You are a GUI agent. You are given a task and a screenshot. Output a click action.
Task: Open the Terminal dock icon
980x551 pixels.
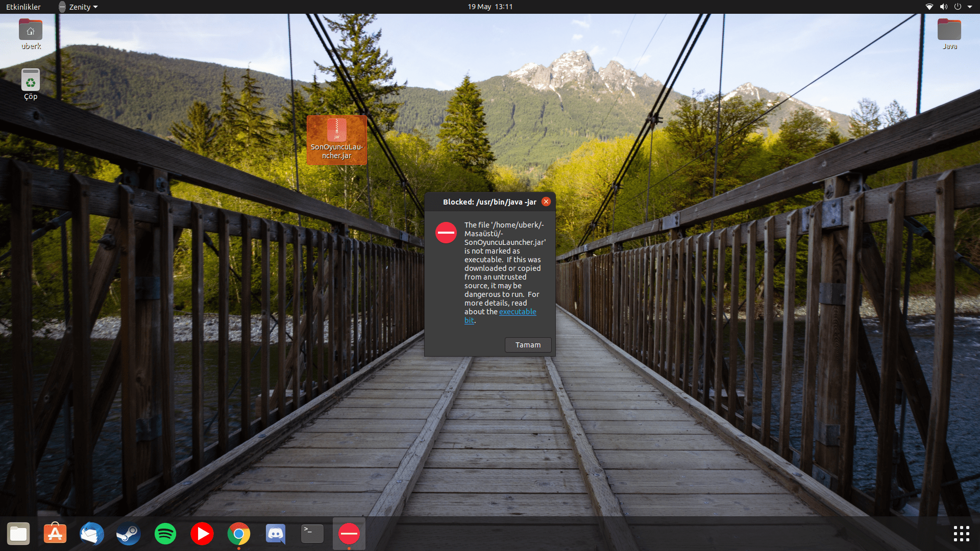(x=312, y=534)
